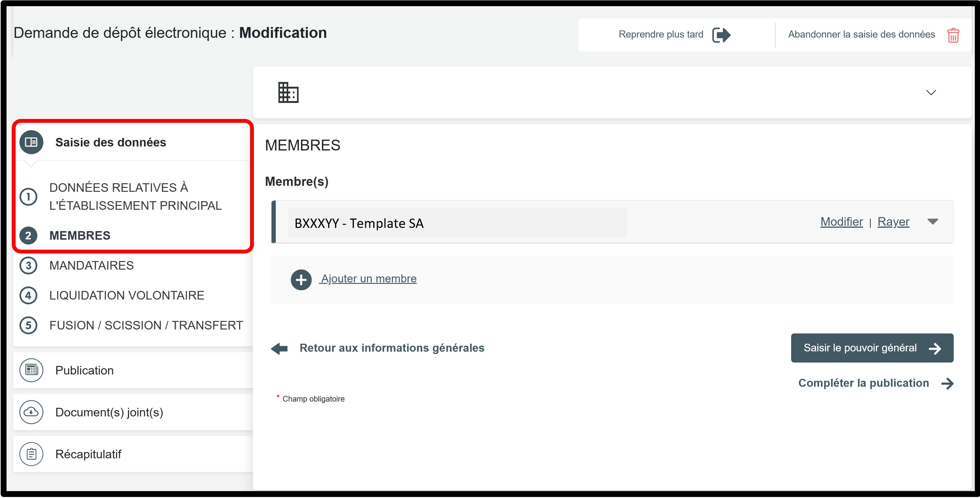Click the Modifier link for Template SA
The height and width of the screenshot is (498, 980).
point(841,221)
